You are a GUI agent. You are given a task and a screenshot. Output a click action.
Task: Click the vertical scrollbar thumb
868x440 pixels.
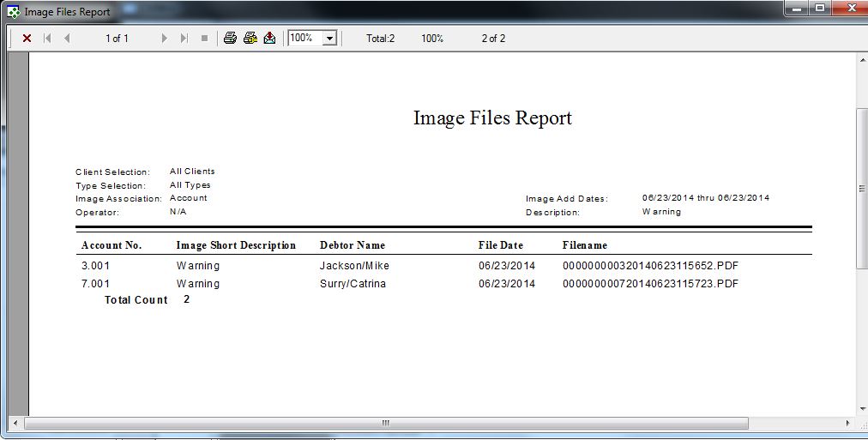coord(861,189)
